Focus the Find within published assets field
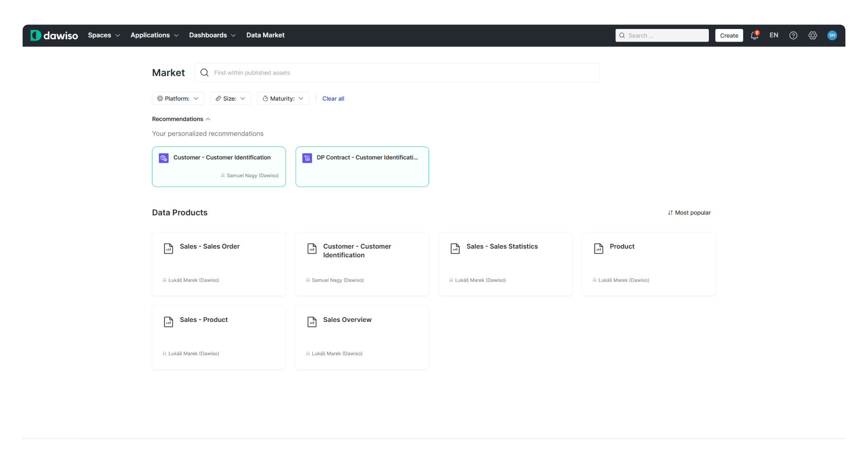The image size is (868, 468). pyautogui.click(x=402, y=73)
